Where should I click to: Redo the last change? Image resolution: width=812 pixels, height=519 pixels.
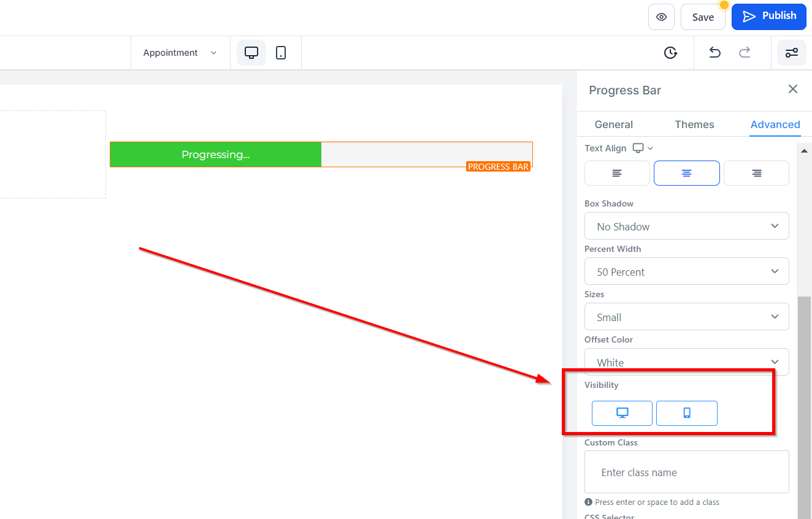(x=745, y=53)
